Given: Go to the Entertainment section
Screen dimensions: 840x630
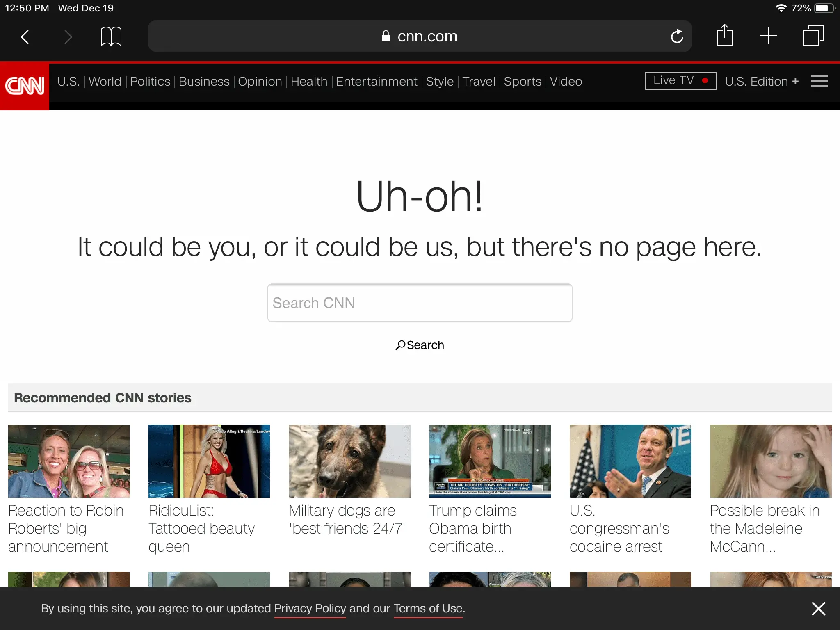Looking at the screenshot, I should pyautogui.click(x=377, y=81).
